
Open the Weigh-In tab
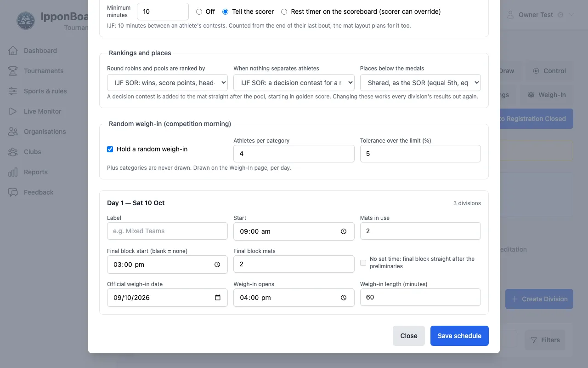[547, 95]
